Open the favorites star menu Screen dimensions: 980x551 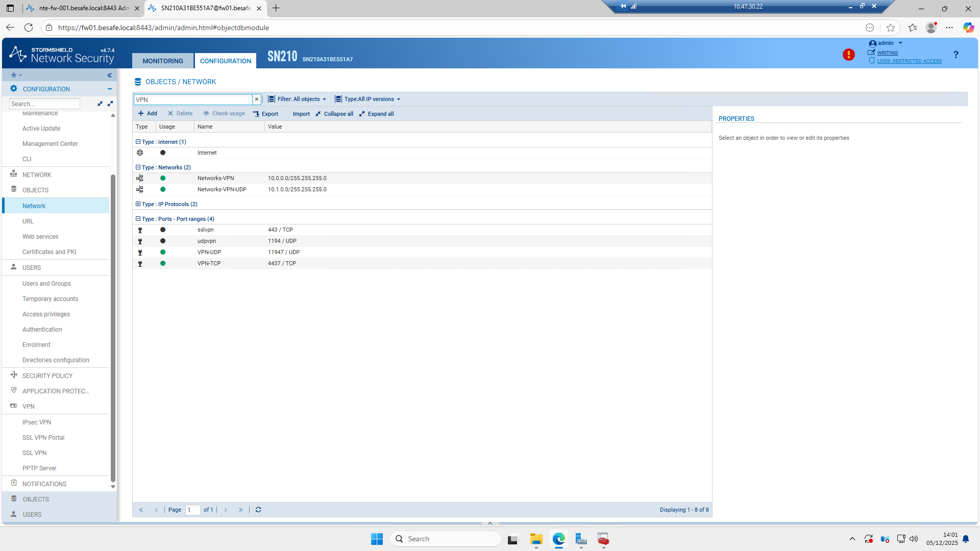click(16, 75)
